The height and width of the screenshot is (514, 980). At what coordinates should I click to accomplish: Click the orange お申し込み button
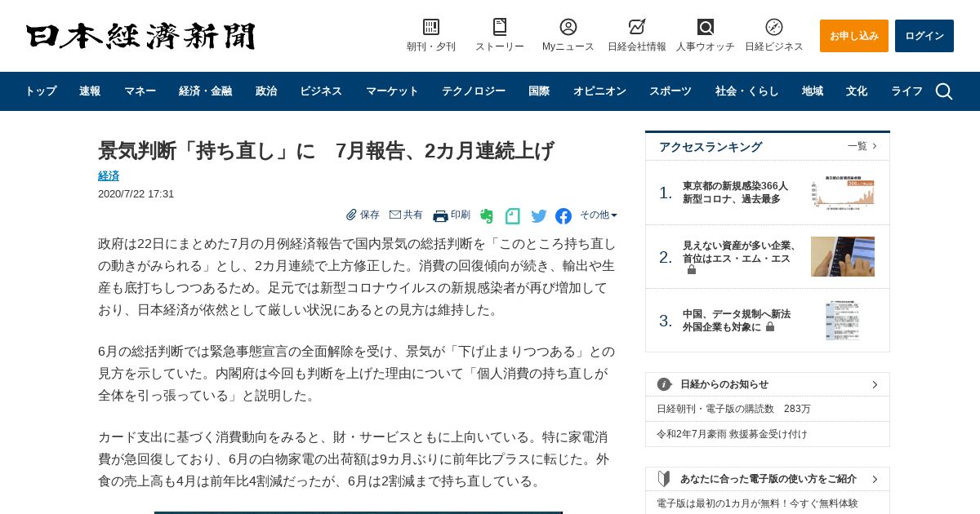(854, 36)
